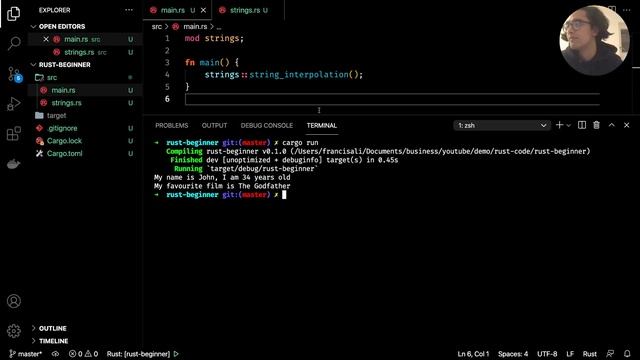Click Ln 6, Col 1 in status bar
The image size is (640, 360).
(473, 354)
